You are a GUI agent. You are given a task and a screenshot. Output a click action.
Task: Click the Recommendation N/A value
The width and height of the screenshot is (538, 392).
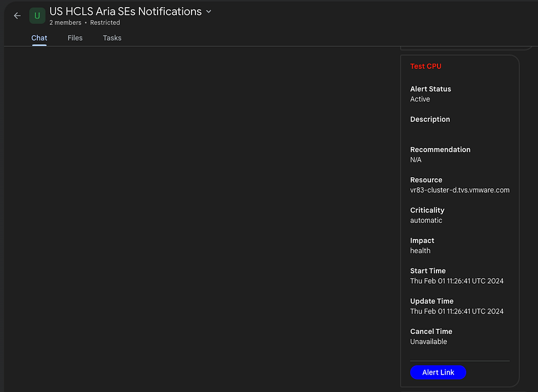416,160
